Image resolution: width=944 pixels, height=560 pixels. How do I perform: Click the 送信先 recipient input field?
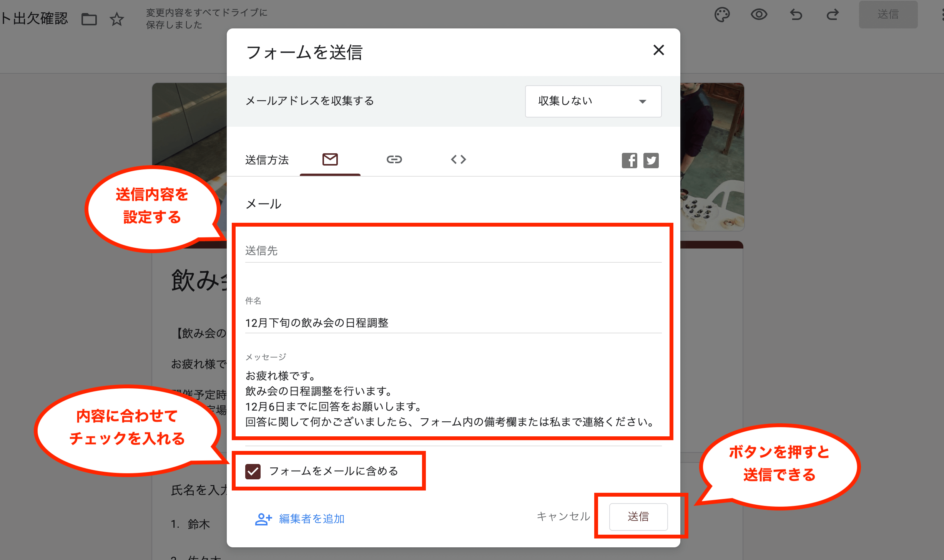[x=453, y=251]
